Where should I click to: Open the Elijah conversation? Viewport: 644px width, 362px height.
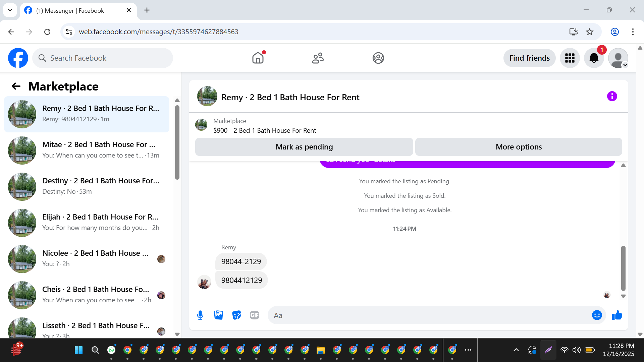click(x=87, y=223)
